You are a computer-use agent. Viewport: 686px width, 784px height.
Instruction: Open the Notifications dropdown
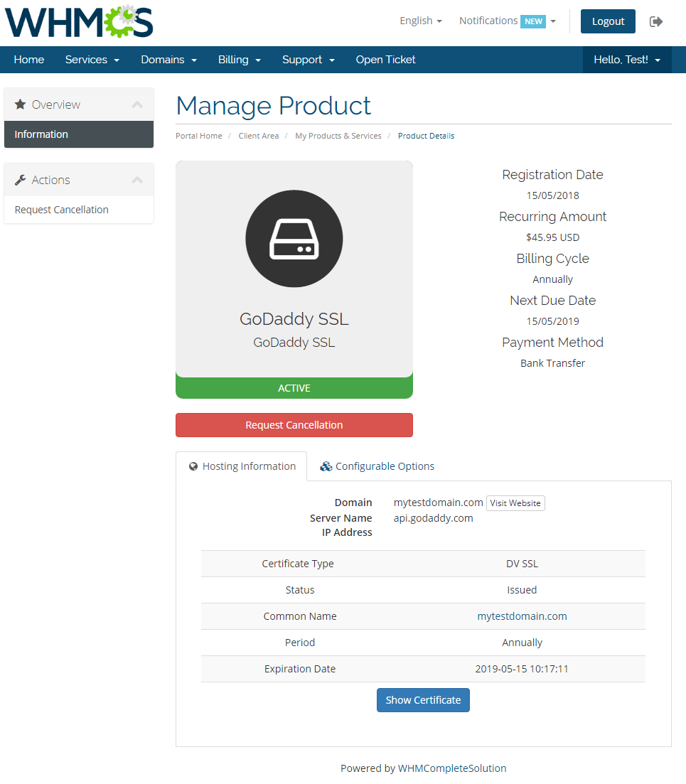pyautogui.click(x=508, y=21)
